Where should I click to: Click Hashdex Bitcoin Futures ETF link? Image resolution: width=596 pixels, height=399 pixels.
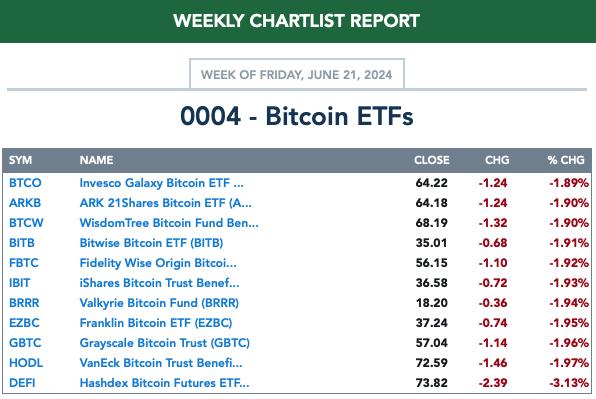[165, 383]
